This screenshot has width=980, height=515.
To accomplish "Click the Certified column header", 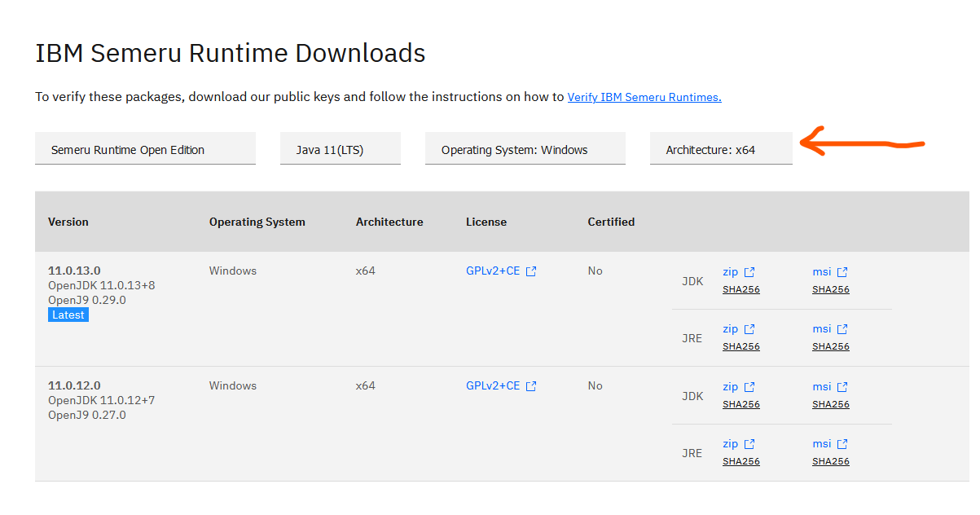I will pyautogui.click(x=611, y=222).
